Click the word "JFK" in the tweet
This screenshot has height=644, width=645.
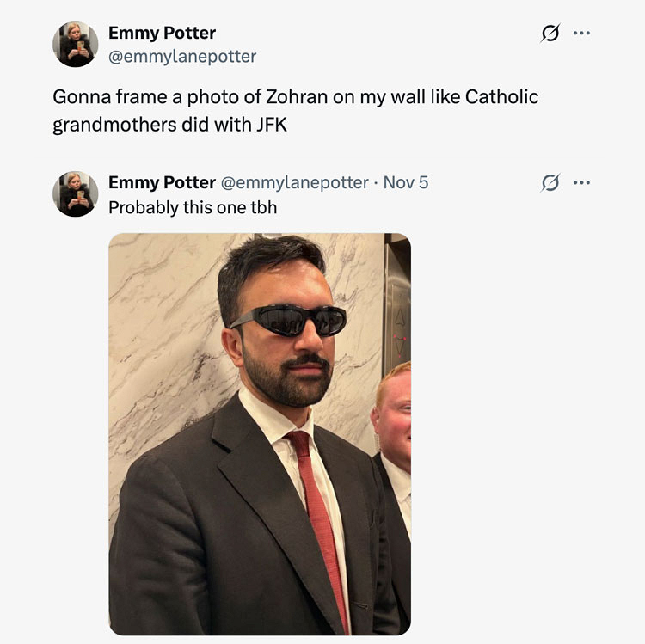click(272, 125)
